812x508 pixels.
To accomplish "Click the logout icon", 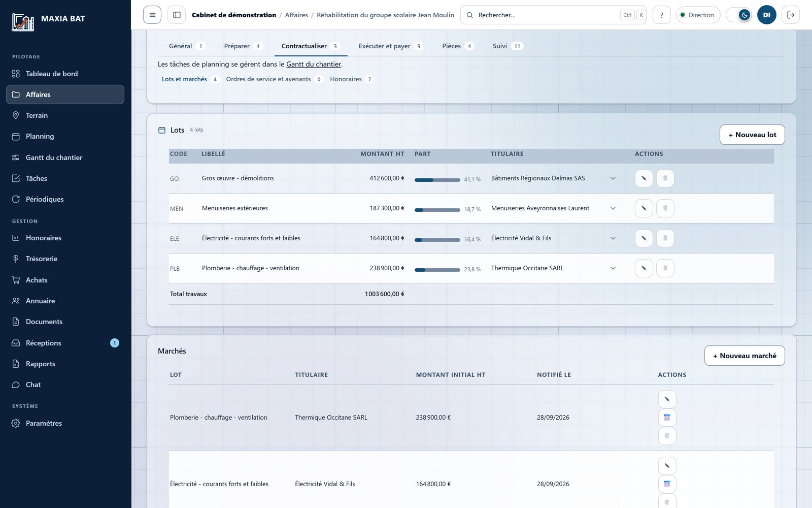I will [791, 15].
